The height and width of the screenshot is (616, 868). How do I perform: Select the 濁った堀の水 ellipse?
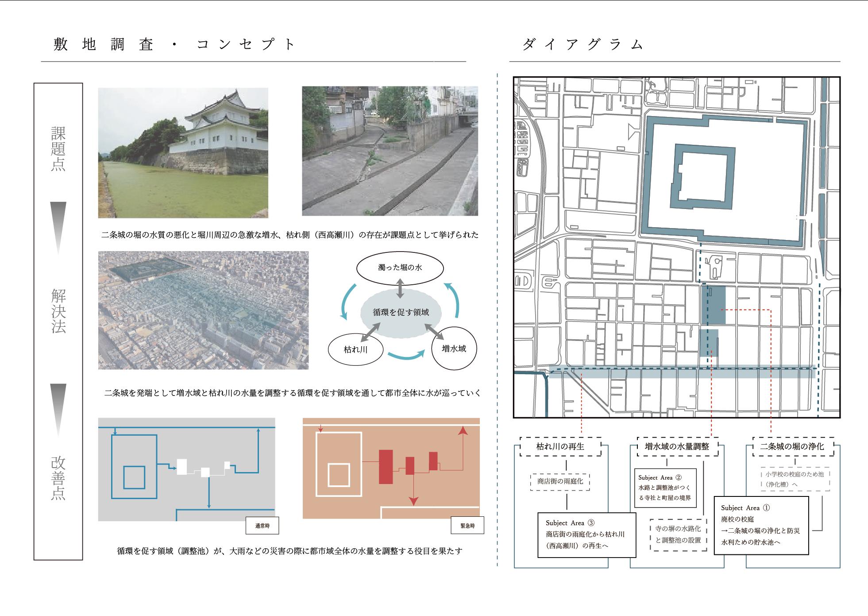(x=400, y=268)
